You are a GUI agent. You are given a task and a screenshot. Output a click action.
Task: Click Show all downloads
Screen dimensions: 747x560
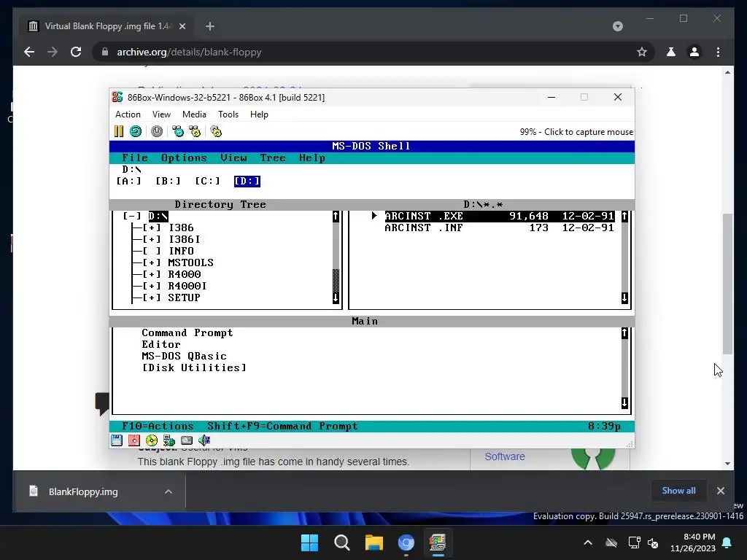click(678, 491)
